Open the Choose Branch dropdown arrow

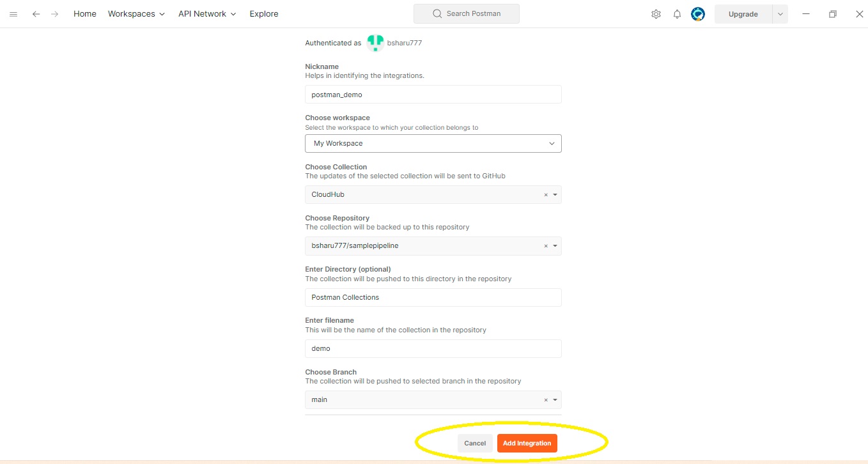(555, 400)
